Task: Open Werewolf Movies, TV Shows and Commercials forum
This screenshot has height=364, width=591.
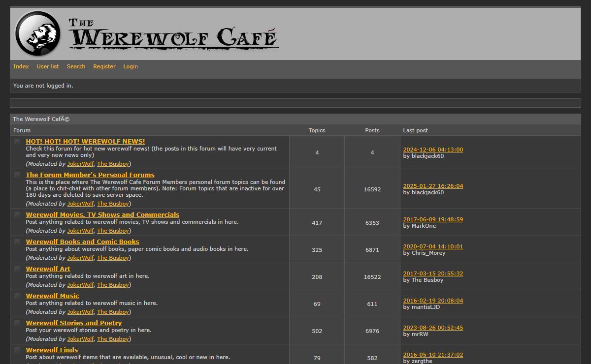Action: coord(102,215)
